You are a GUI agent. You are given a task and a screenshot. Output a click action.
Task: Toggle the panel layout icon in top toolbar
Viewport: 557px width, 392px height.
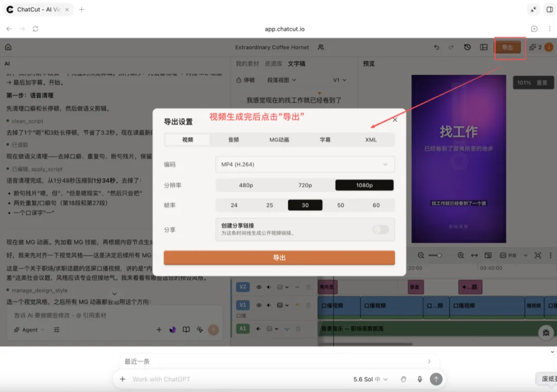[484, 47]
